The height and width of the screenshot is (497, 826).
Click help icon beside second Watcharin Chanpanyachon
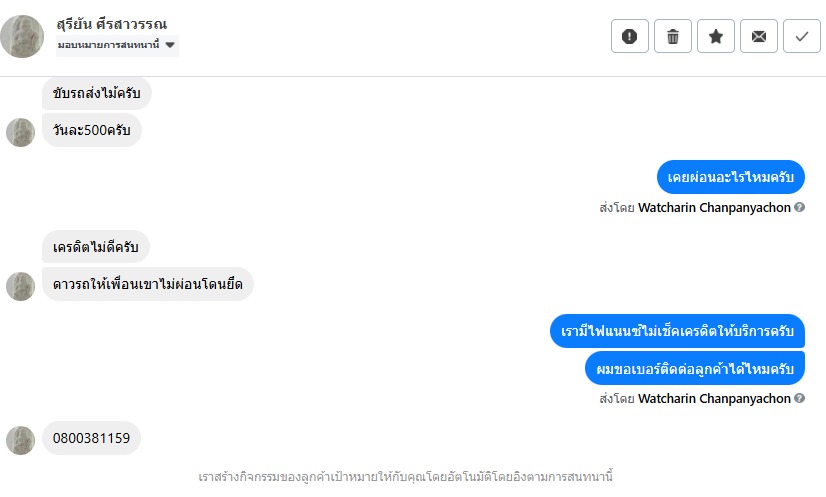pos(799,398)
